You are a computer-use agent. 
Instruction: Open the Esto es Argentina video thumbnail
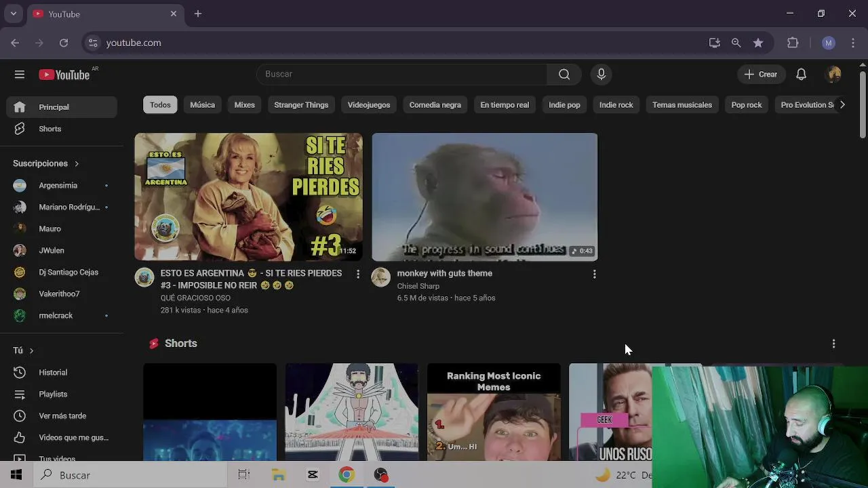(x=248, y=197)
